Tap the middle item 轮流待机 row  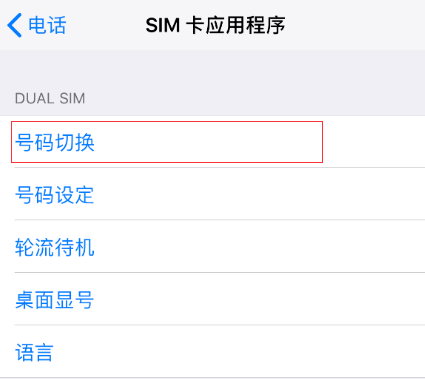click(x=212, y=247)
